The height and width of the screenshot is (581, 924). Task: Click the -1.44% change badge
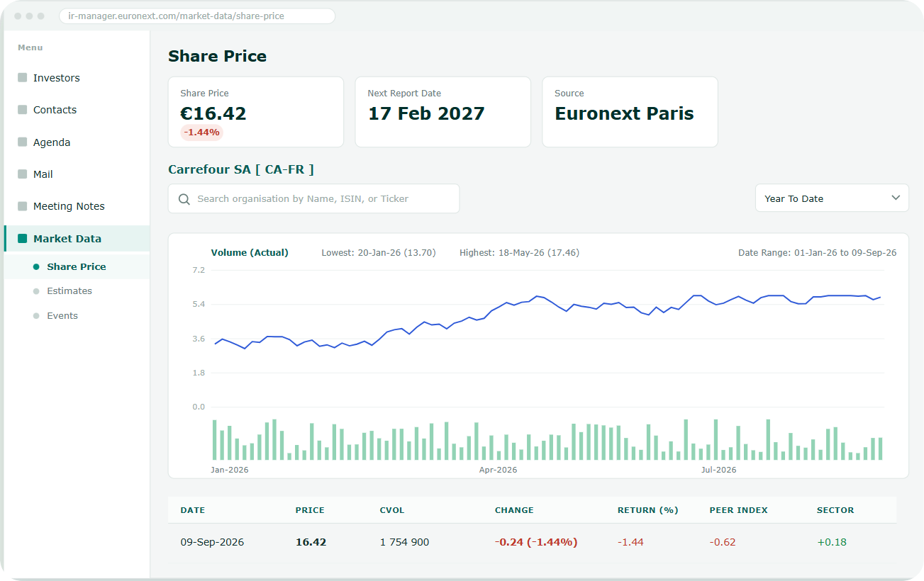click(201, 132)
